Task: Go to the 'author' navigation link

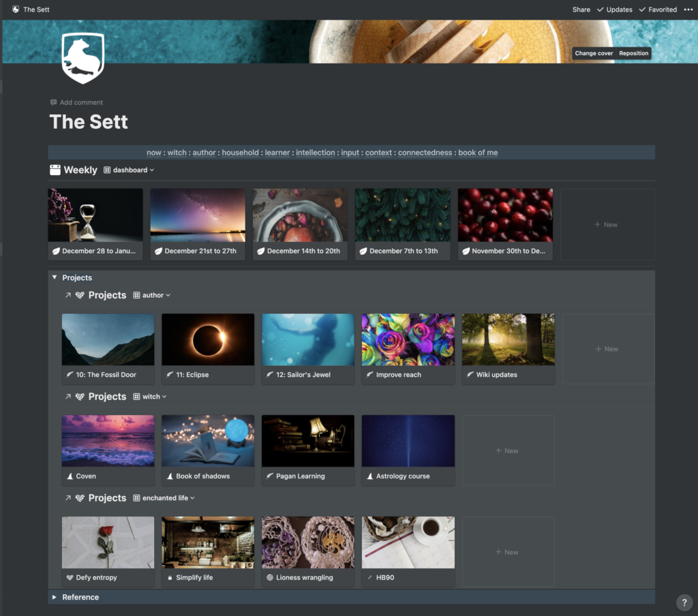Action: 204,153
